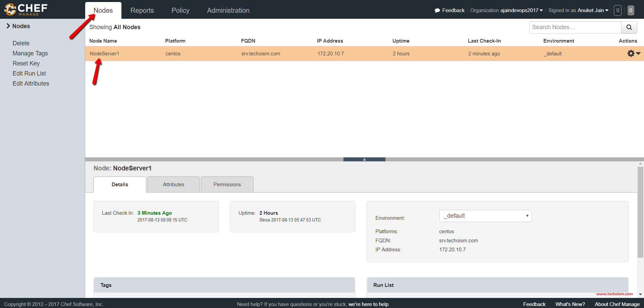Click the Feedback speech bubble icon
The width and height of the screenshot is (644, 308).
coord(437,10)
